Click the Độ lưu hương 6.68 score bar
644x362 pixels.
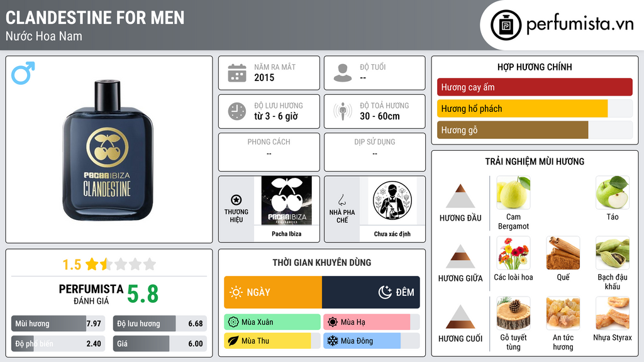pyautogui.click(x=160, y=324)
